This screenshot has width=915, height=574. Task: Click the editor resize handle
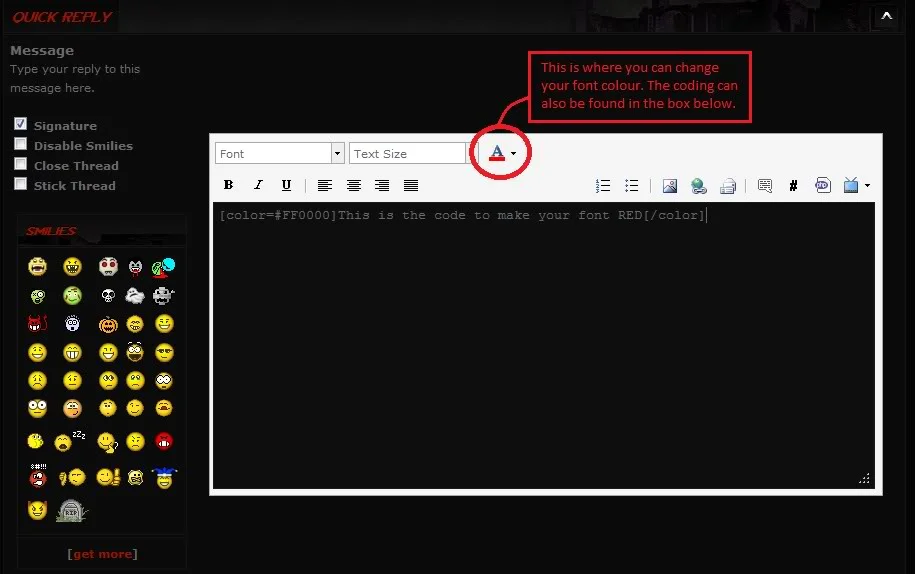tap(864, 478)
